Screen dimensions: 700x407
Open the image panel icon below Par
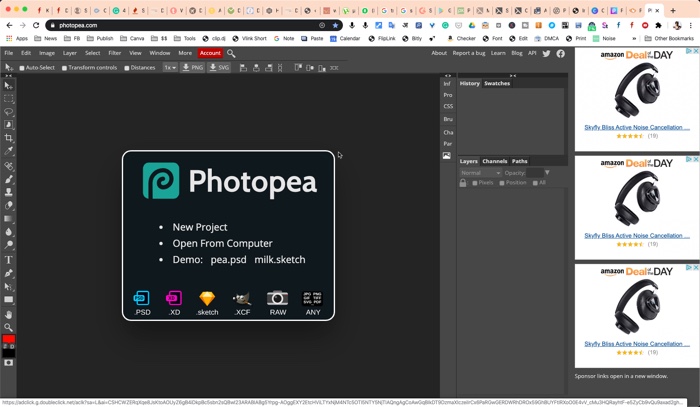[447, 156]
